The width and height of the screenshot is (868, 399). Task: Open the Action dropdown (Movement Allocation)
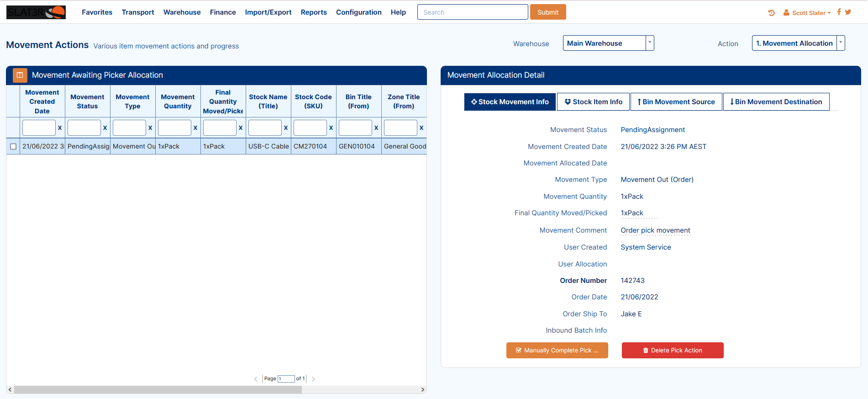click(x=798, y=43)
